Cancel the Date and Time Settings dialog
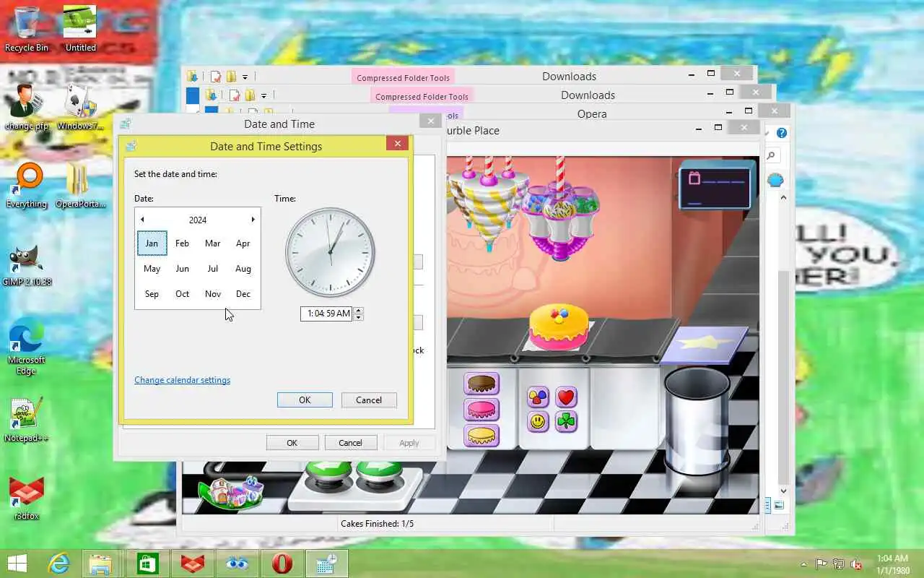The width and height of the screenshot is (924, 578). (x=369, y=400)
